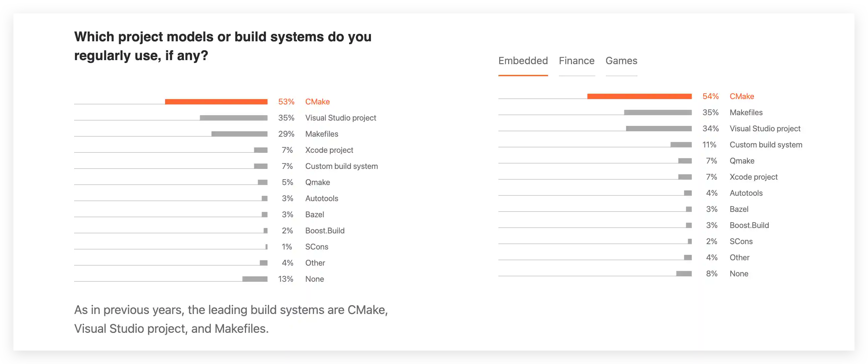Click the 11% Custom build system bar

[x=681, y=145]
